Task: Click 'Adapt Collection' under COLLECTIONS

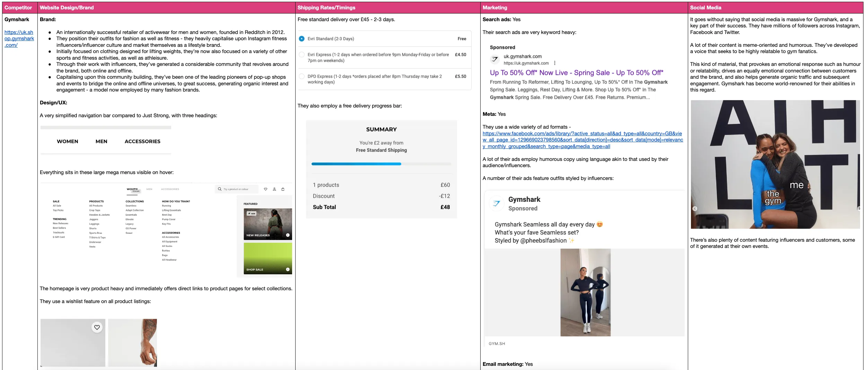Action: click(x=134, y=210)
